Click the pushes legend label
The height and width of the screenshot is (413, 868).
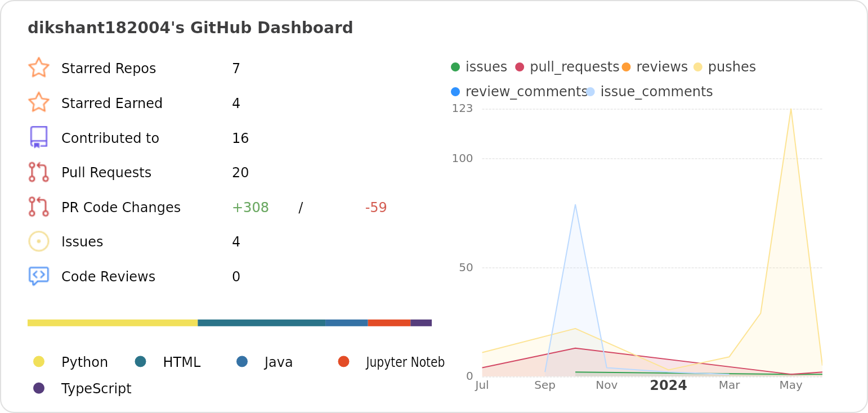click(732, 67)
